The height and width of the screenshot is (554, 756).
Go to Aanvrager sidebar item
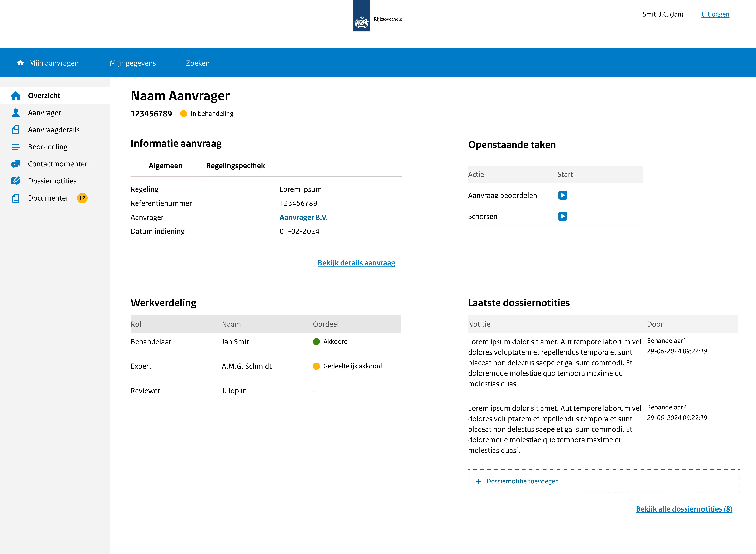55,113
